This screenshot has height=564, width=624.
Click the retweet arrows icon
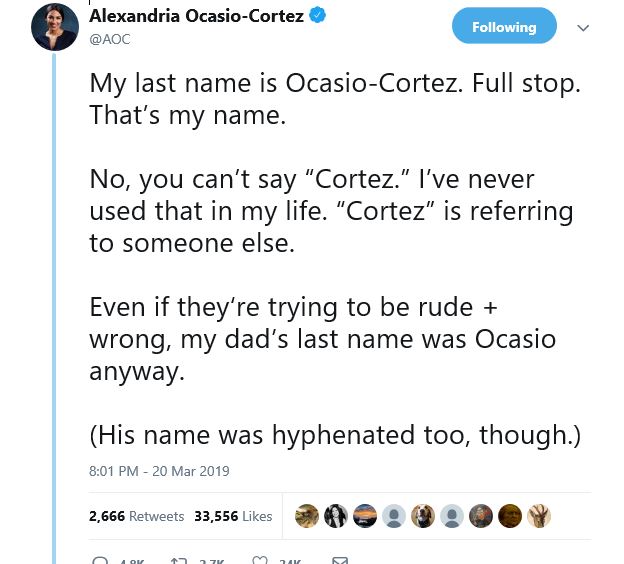[179, 560]
